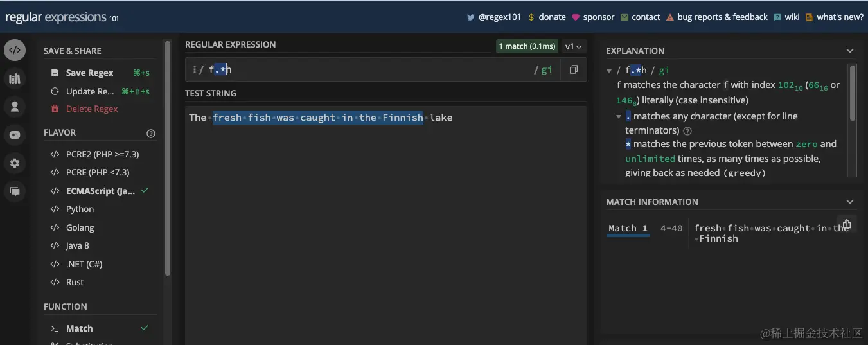Click the regular expressions 101 logo
Screen dimensions: 868x345
(x=62, y=17)
